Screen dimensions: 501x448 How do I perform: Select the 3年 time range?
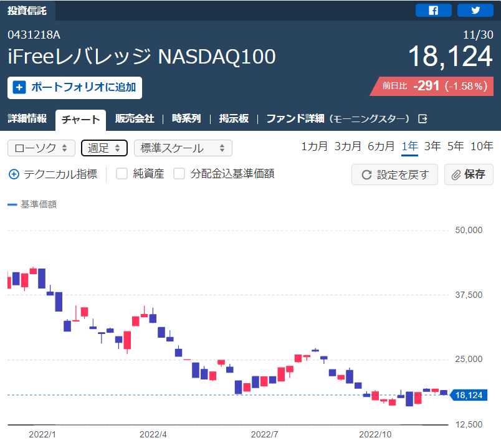point(432,146)
